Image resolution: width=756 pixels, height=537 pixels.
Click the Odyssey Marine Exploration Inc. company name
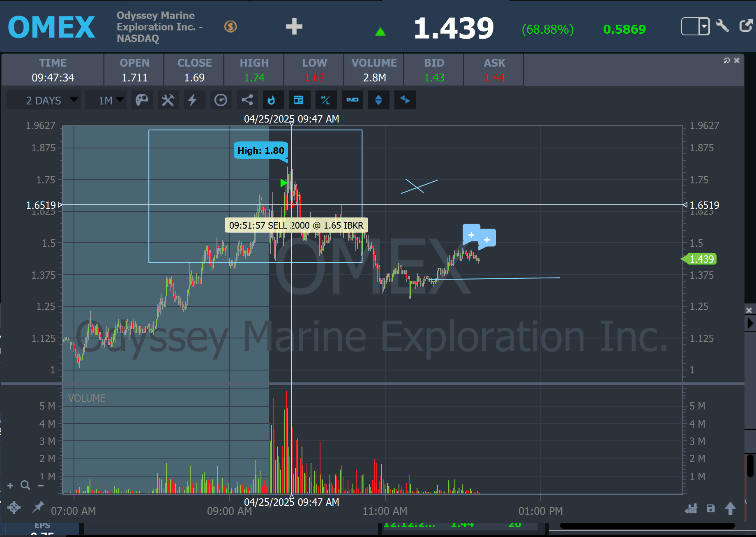pos(160,27)
